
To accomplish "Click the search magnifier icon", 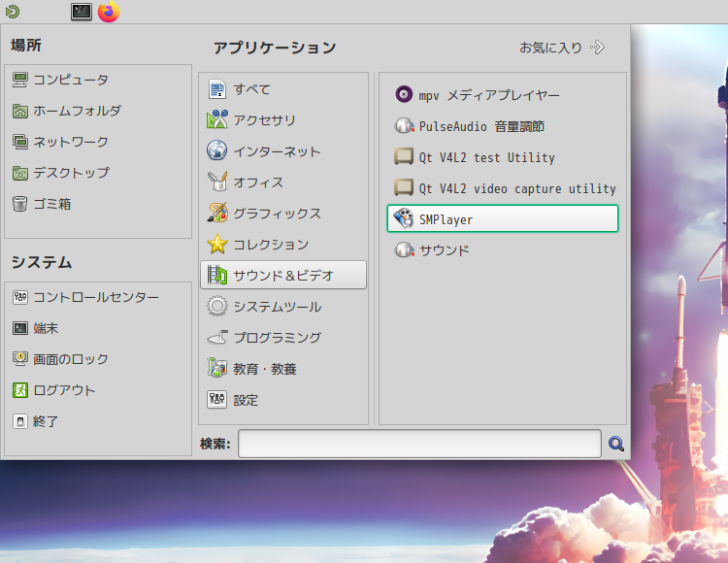I will [x=616, y=445].
